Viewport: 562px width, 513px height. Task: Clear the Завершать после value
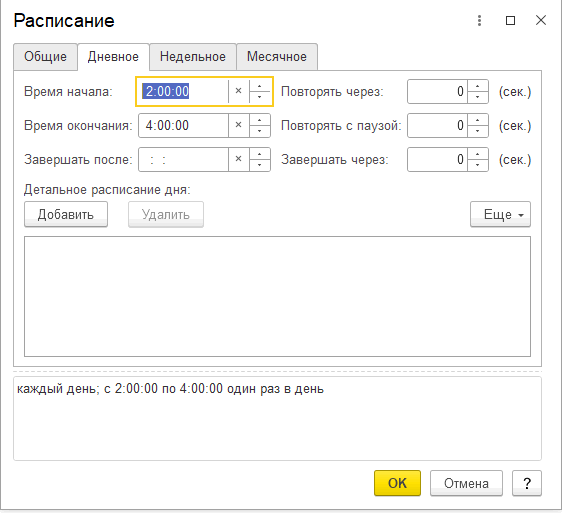click(x=238, y=160)
